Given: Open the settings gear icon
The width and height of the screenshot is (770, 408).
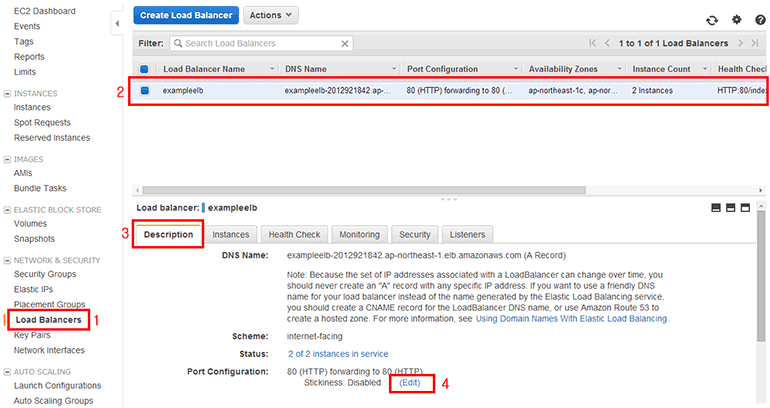Looking at the screenshot, I should 737,19.
